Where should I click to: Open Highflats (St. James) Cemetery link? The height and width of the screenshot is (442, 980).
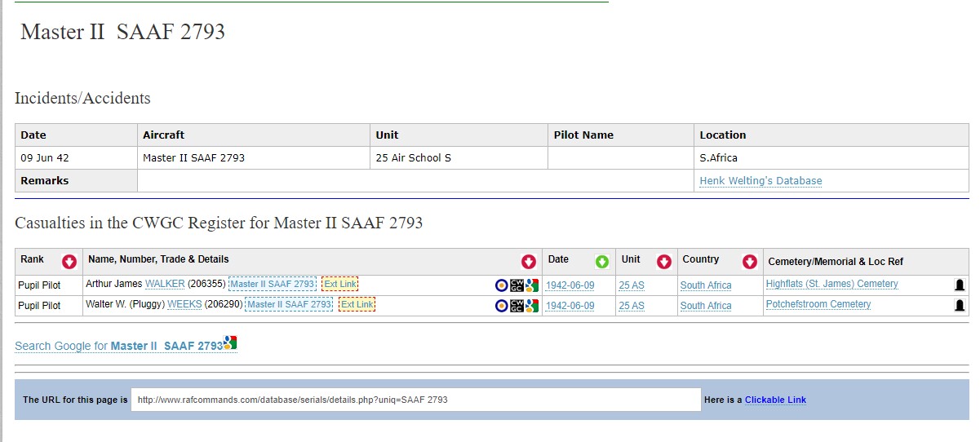[831, 284]
